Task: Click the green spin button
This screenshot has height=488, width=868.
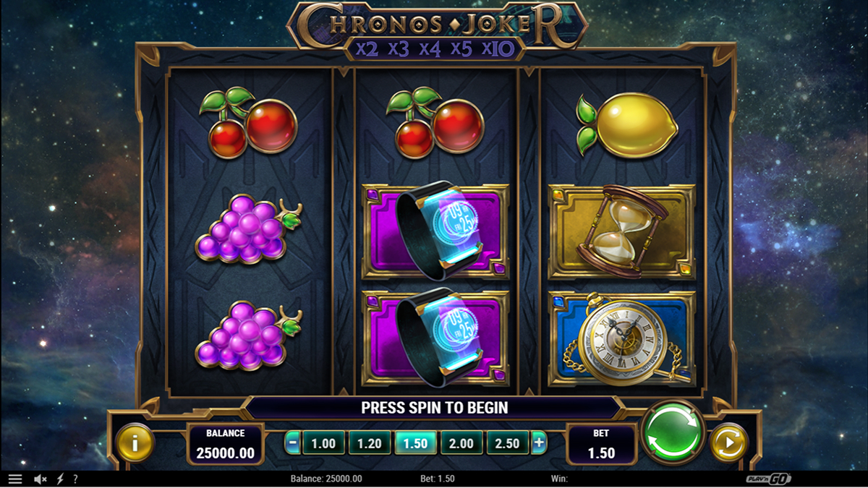Action: tap(673, 433)
